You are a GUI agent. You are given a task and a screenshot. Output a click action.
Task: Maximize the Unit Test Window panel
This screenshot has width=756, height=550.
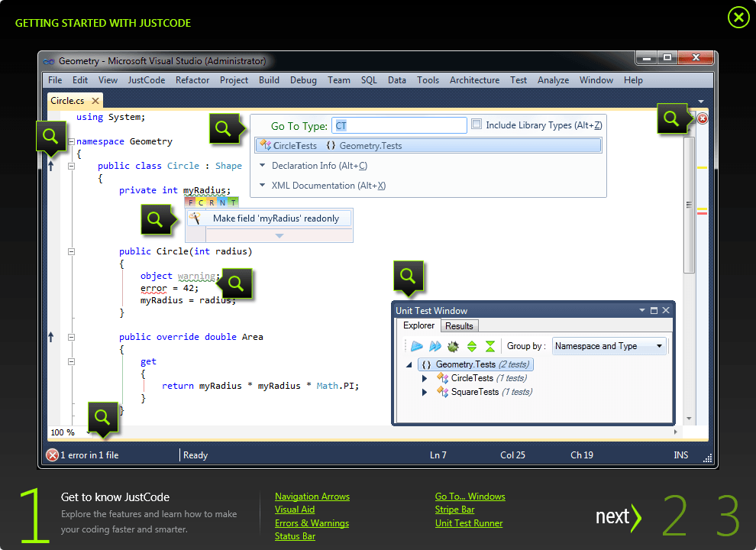click(x=654, y=310)
